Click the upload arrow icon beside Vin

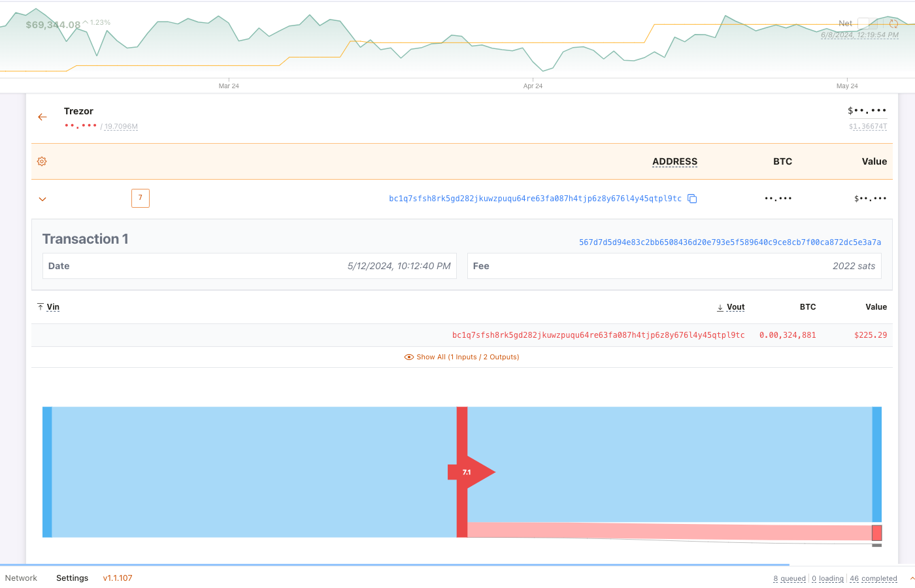click(39, 306)
